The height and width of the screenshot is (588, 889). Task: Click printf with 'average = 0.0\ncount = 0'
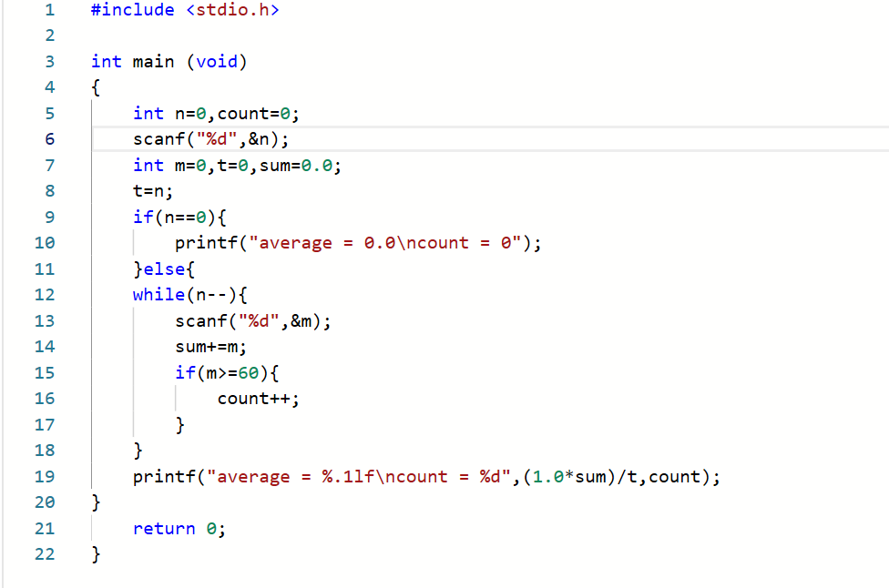click(x=358, y=243)
